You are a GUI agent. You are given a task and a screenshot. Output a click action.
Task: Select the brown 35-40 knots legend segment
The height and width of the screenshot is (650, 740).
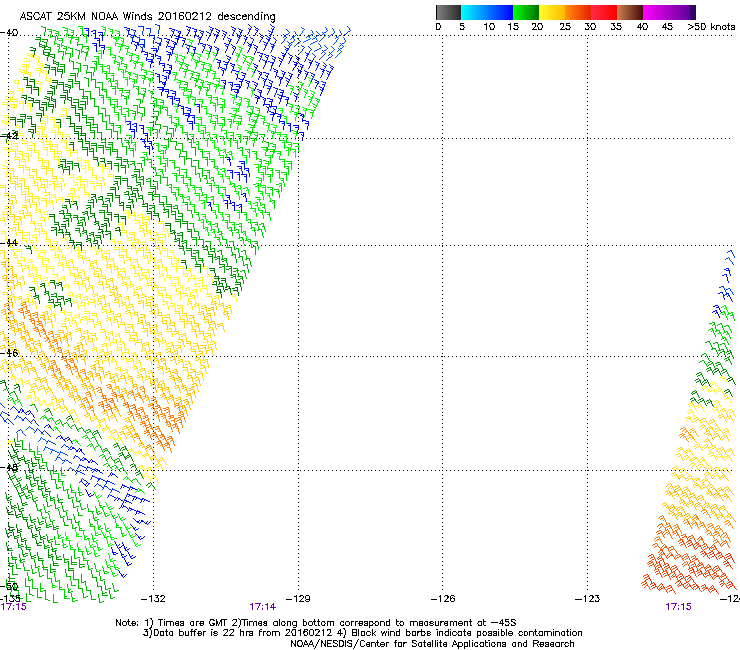tap(630, 12)
